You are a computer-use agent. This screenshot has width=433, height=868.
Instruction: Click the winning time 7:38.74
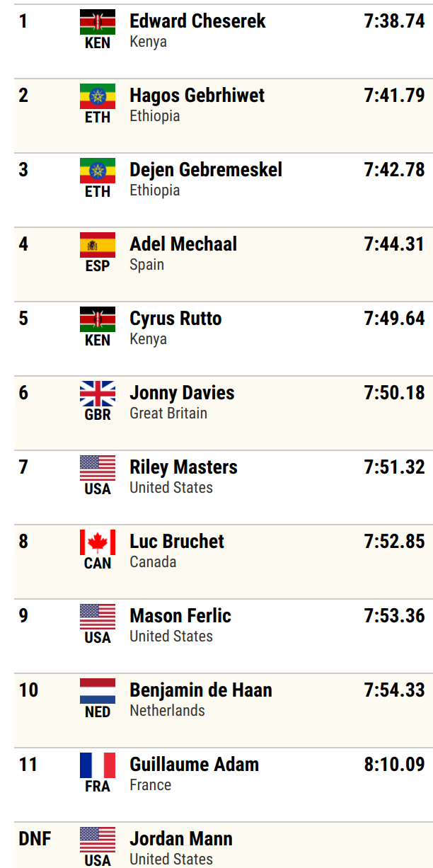(x=394, y=21)
